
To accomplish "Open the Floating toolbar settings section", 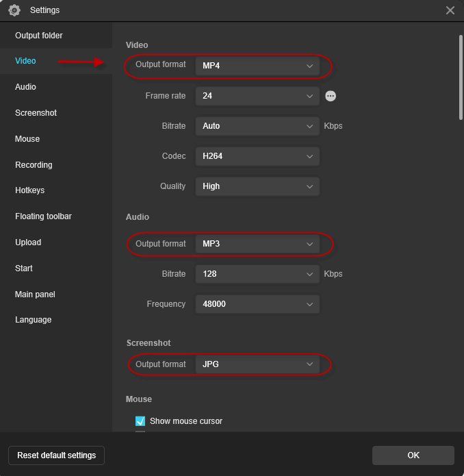I will click(43, 216).
